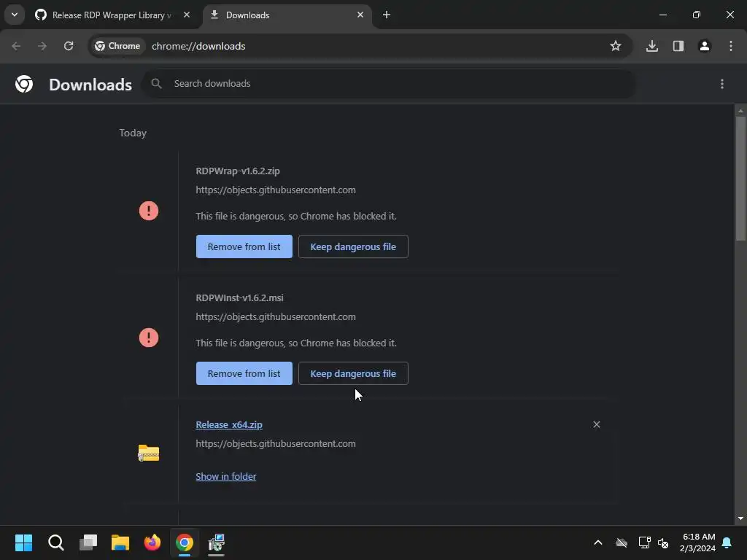Click warning icon for RDPWrap-v1.6.2.zip
The width and height of the screenshot is (747, 560).
click(149, 211)
